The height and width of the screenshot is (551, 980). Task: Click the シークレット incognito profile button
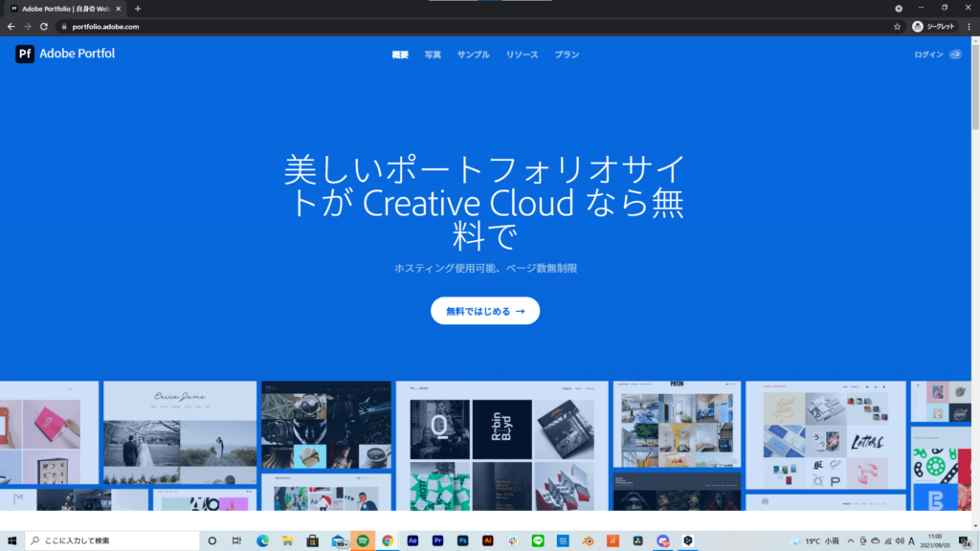[934, 27]
